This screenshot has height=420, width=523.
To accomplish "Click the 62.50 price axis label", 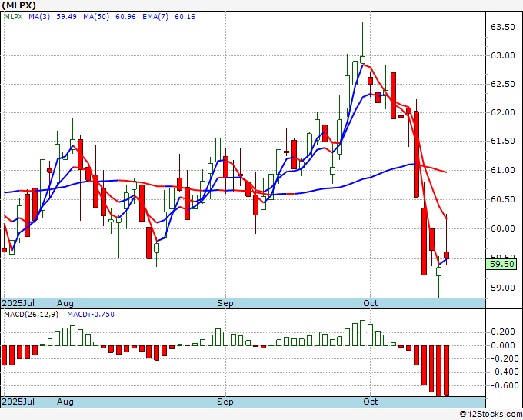I will coord(503,84).
